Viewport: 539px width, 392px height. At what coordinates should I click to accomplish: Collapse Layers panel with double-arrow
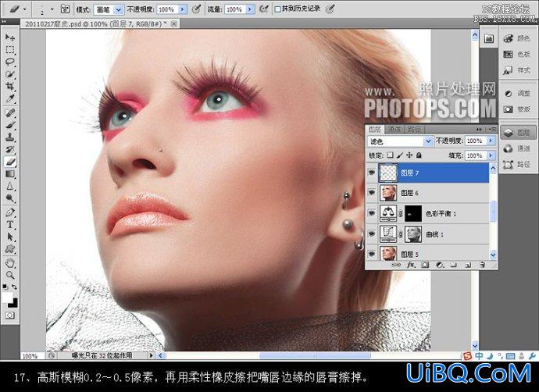point(479,129)
